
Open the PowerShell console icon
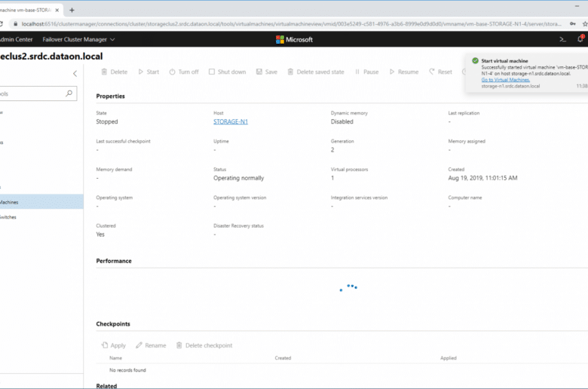pos(562,39)
